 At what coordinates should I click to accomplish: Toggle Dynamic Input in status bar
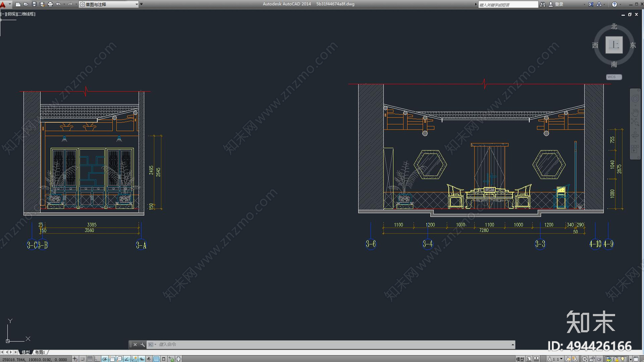pos(142,359)
